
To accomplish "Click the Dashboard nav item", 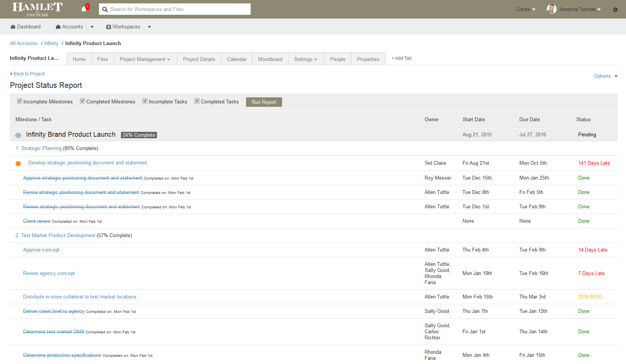I will tap(26, 27).
